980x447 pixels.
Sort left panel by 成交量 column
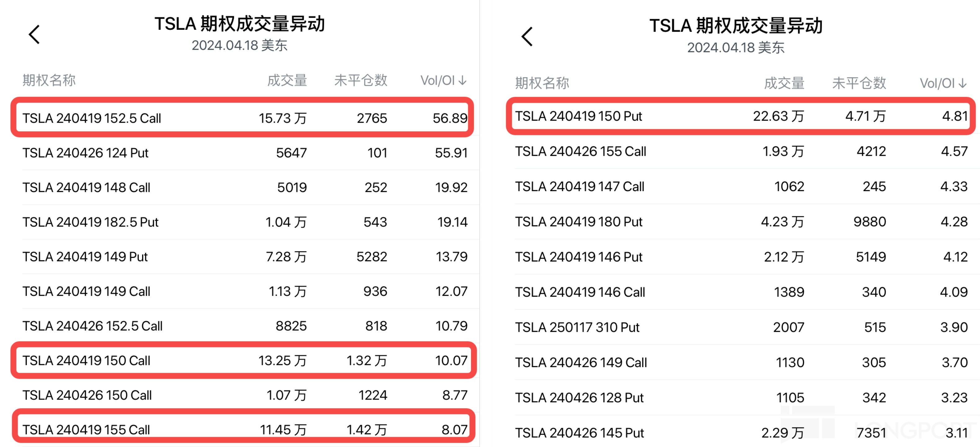287,80
